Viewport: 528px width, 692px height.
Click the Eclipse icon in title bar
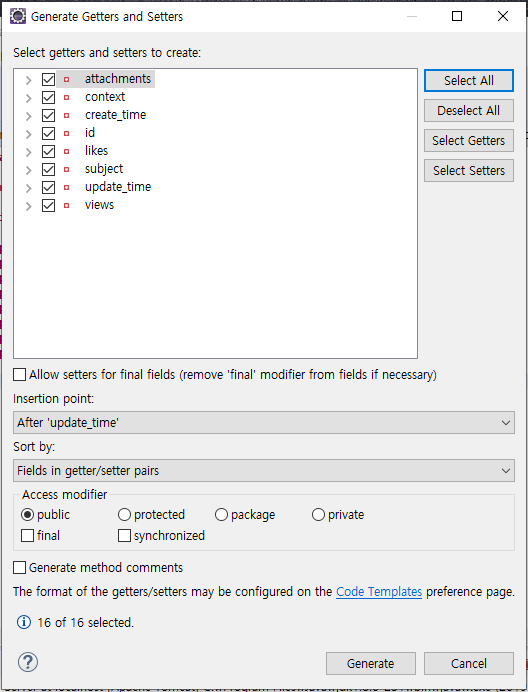pos(18,16)
